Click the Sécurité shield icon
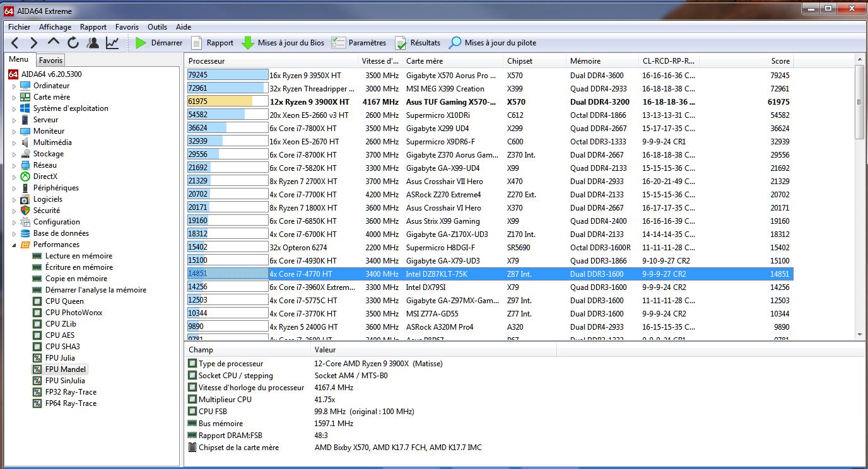868x469 pixels. click(25, 211)
